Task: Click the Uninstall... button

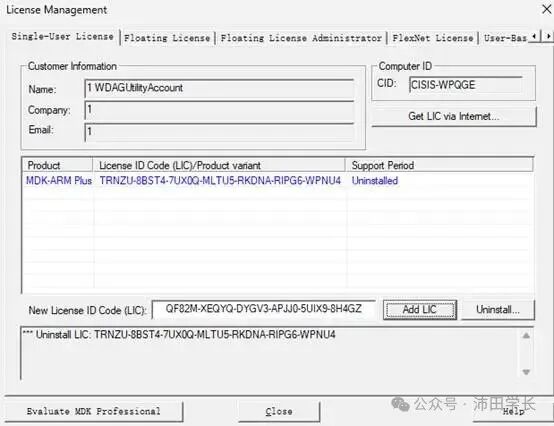Action: [x=497, y=310]
